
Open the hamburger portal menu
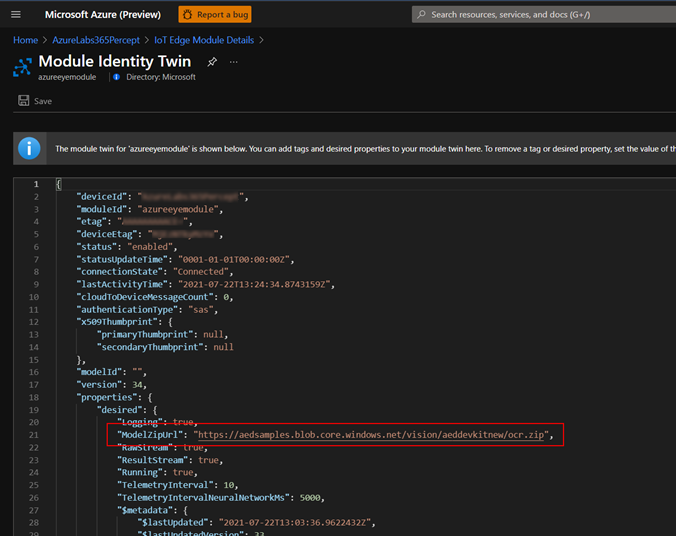coord(16,15)
